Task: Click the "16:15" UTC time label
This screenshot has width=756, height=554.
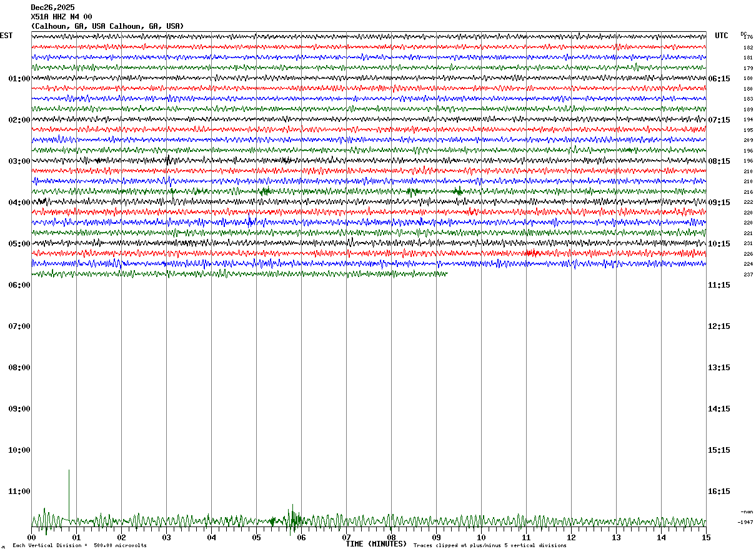Action: (x=719, y=491)
